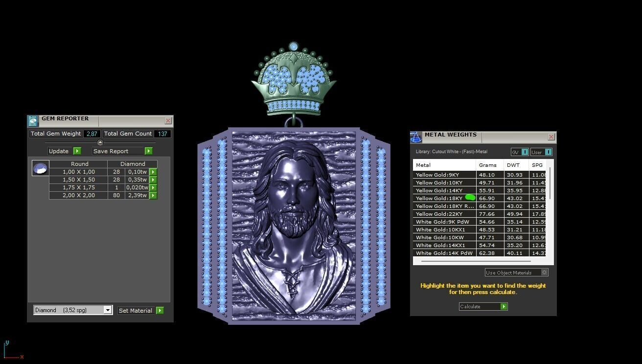The image size is (642, 364).
Task: Toggle the Use Object Materials option
Action: (517, 273)
